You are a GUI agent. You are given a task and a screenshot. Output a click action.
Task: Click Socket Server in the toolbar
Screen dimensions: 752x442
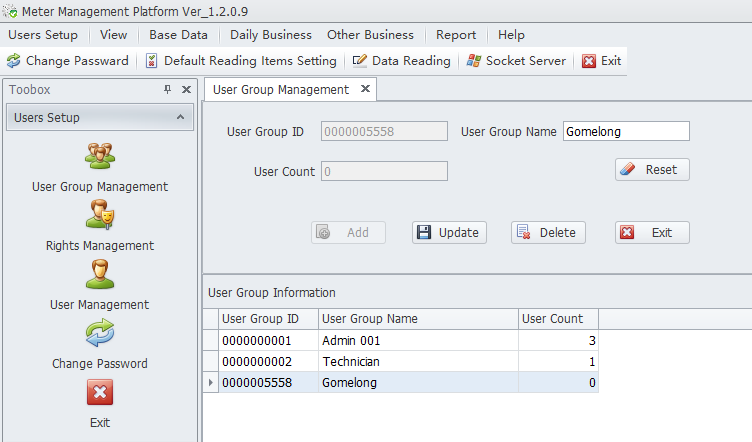point(516,61)
